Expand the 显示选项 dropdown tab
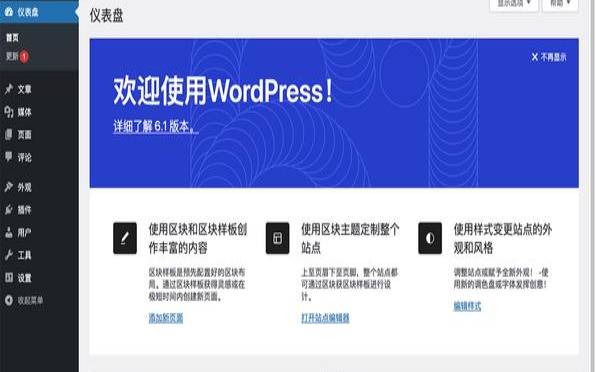 pos(514,4)
